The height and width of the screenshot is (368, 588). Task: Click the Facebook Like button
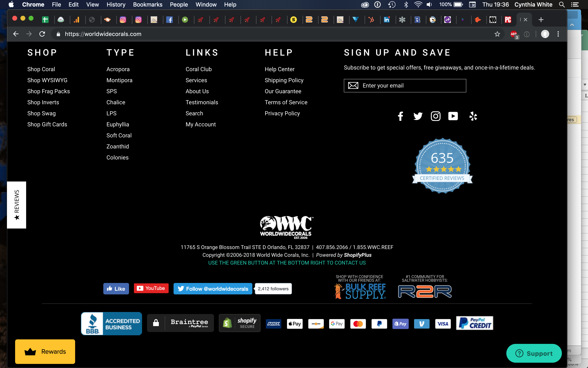click(116, 289)
